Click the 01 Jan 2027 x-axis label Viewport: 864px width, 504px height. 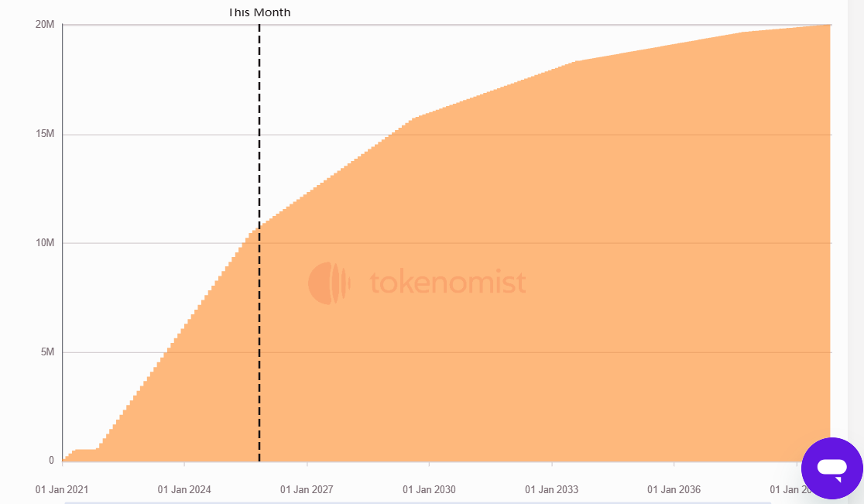click(x=307, y=490)
